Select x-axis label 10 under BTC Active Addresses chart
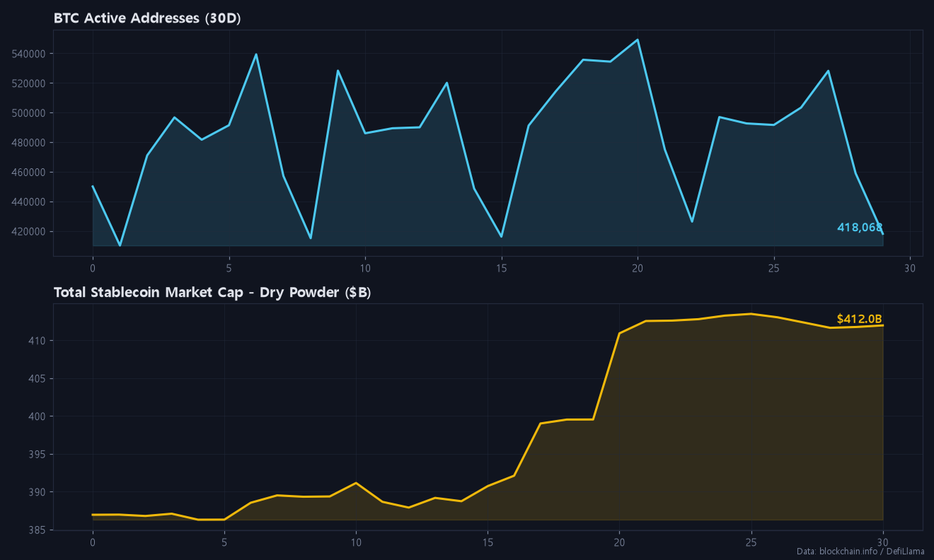Screen dimensions: 934x560 (x=365, y=269)
